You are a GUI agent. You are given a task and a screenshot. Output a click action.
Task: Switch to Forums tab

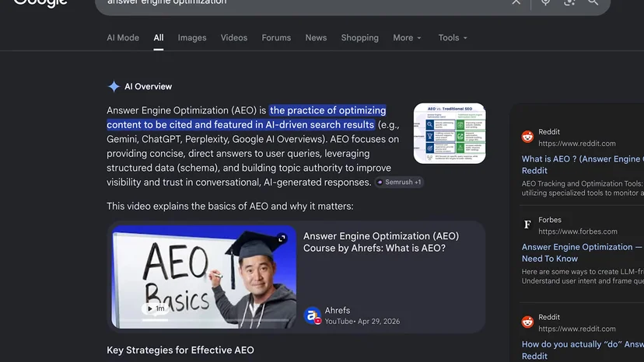[x=276, y=38]
